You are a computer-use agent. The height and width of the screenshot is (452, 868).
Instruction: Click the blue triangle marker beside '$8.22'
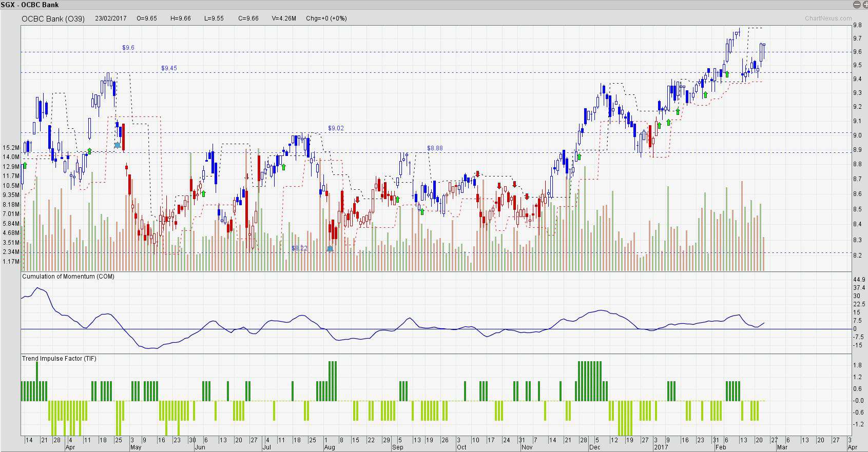tap(330, 248)
